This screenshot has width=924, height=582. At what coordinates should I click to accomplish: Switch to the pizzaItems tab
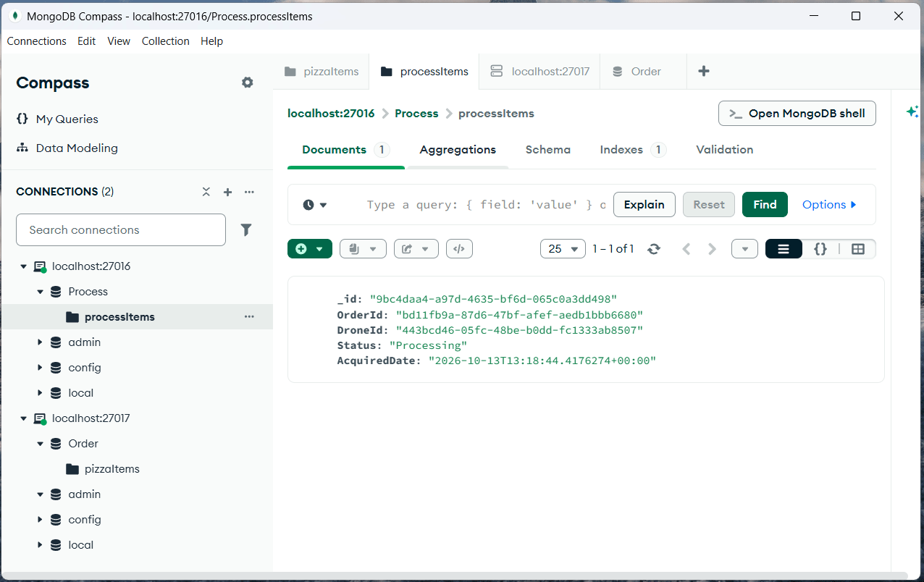coord(322,71)
